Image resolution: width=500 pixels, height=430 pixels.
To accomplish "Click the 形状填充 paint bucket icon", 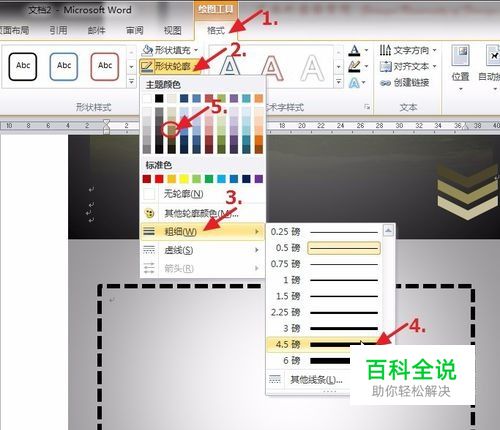I will pyautogui.click(x=147, y=50).
